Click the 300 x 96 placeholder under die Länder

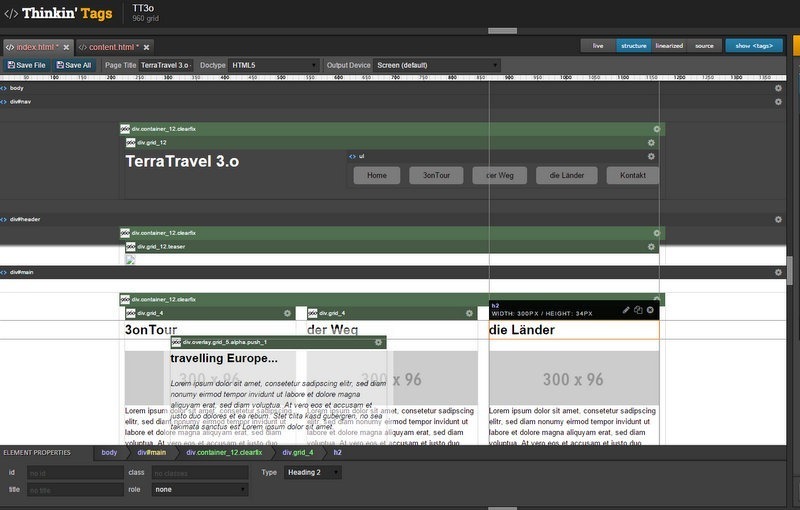click(x=574, y=378)
